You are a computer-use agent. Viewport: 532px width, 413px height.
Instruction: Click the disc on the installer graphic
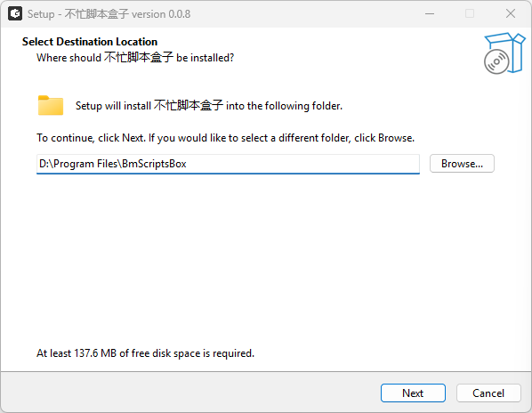(496, 61)
